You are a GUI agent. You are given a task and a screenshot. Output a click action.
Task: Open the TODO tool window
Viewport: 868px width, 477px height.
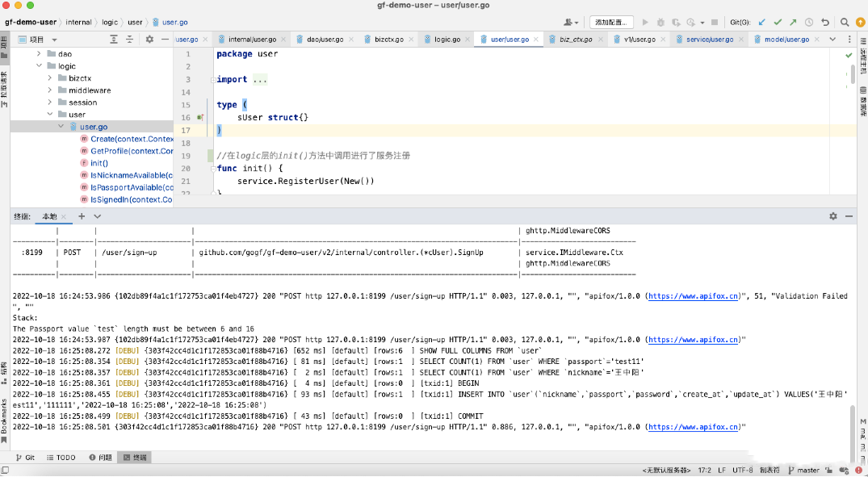coord(61,458)
